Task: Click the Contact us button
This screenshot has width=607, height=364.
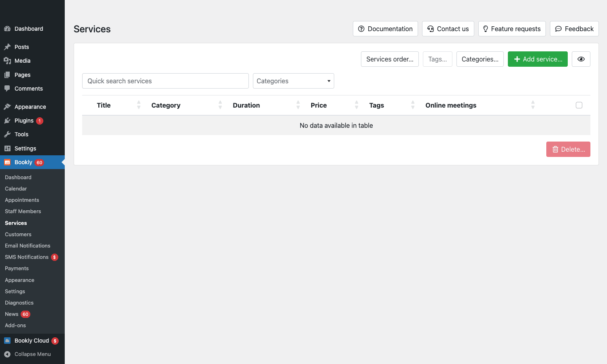Action: [448, 29]
